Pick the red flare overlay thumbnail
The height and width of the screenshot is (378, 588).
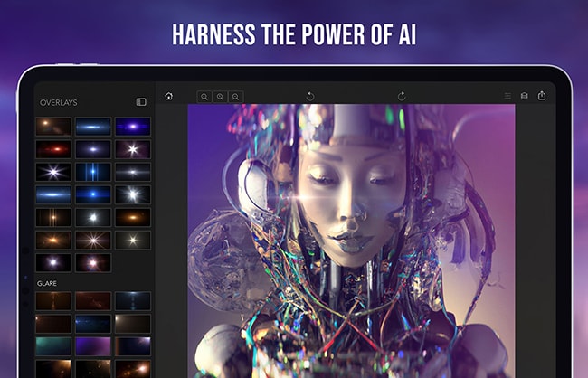point(53,149)
